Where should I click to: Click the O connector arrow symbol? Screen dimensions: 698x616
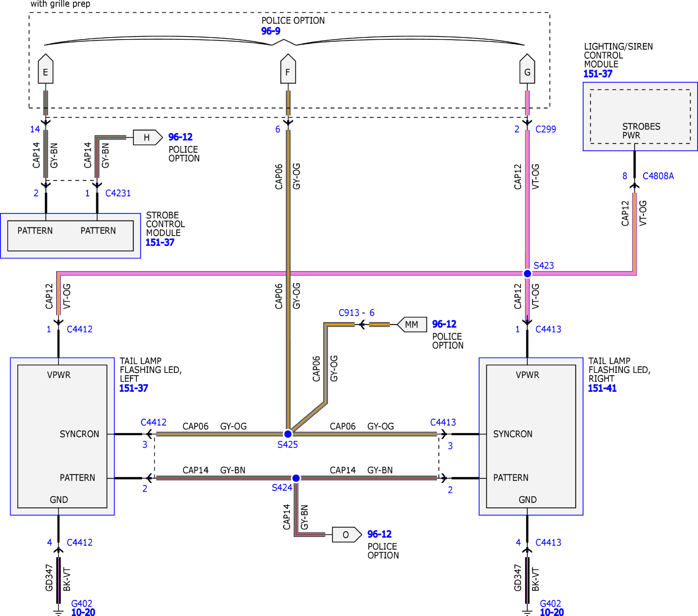click(347, 534)
